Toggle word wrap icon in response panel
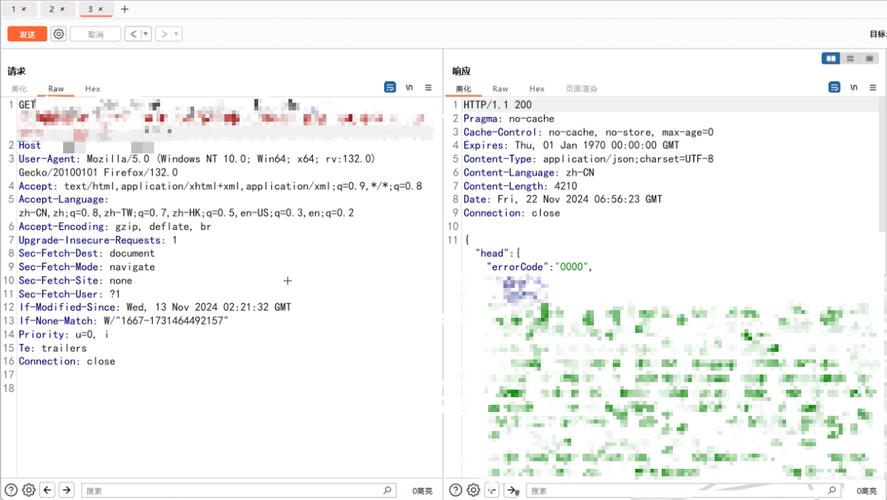Screen dimensions: 887x500 tap(834, 87)
